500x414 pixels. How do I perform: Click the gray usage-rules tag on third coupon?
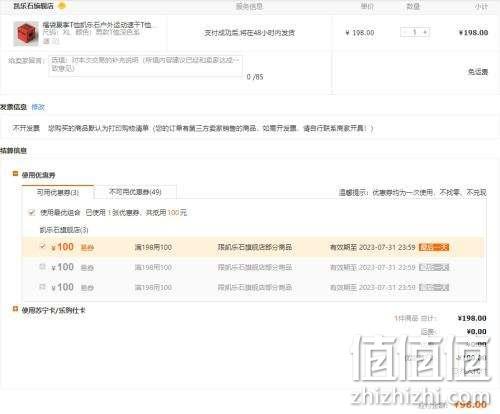click(x=434, y=287)
